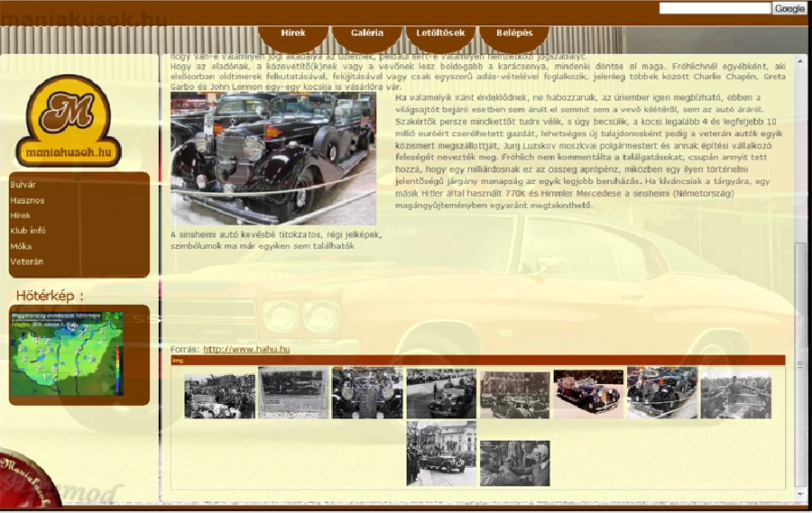Select the Móka sidebar entry

pyautogui.click(x=21, y=246)
